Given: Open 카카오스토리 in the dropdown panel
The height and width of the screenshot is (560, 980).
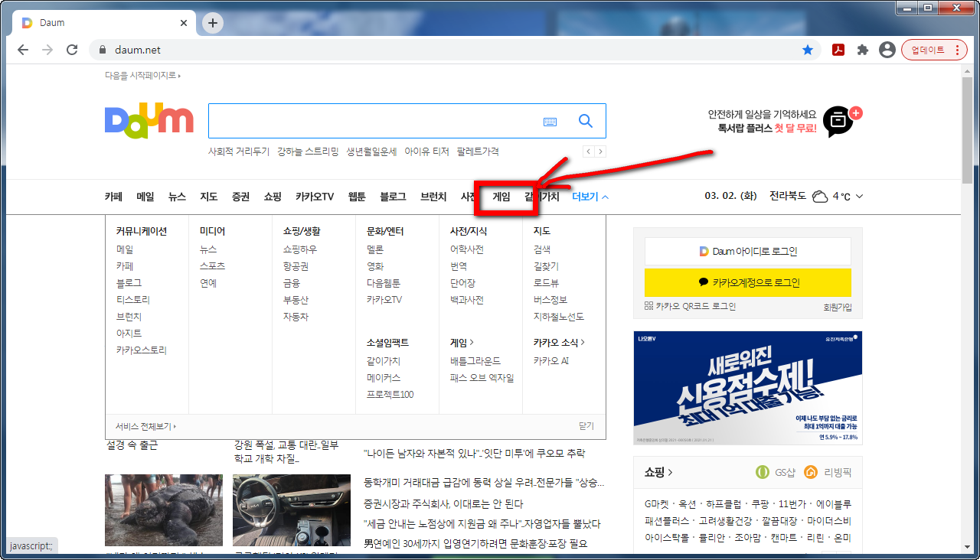Looking at the screenshot, I should [142, 350].
